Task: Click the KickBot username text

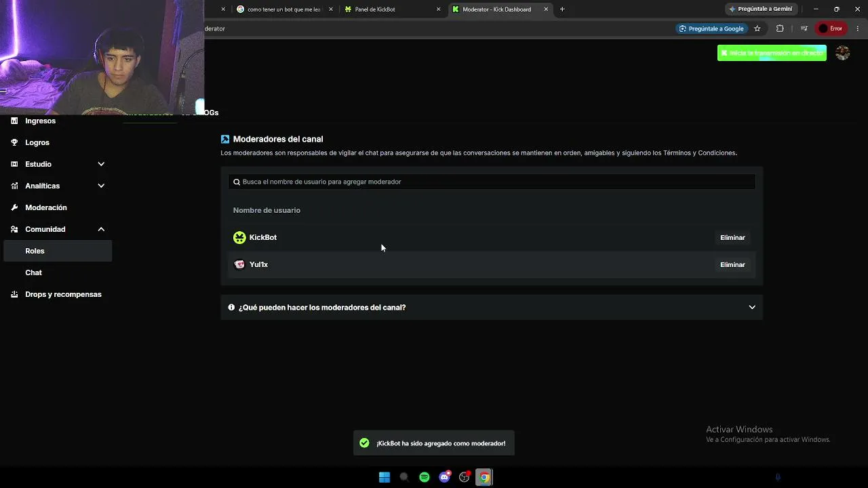Action: [263, 237]
